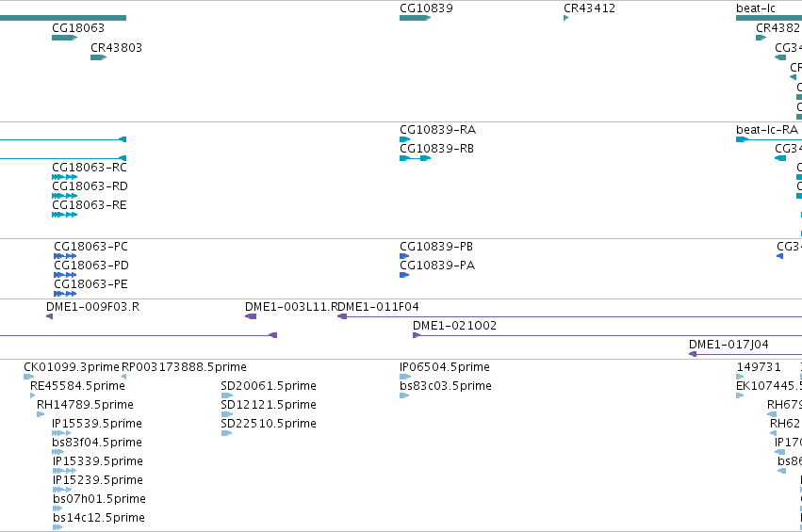Click EST SD12121.5prime
Screen dimensions: 802x532
[x=269, y=405]
